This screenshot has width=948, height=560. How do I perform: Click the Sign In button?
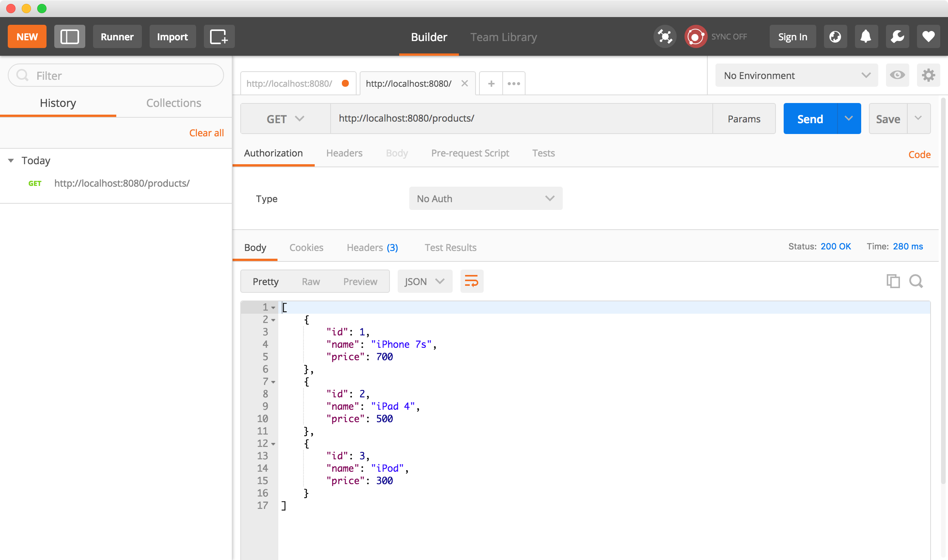(x=793, y=37)
